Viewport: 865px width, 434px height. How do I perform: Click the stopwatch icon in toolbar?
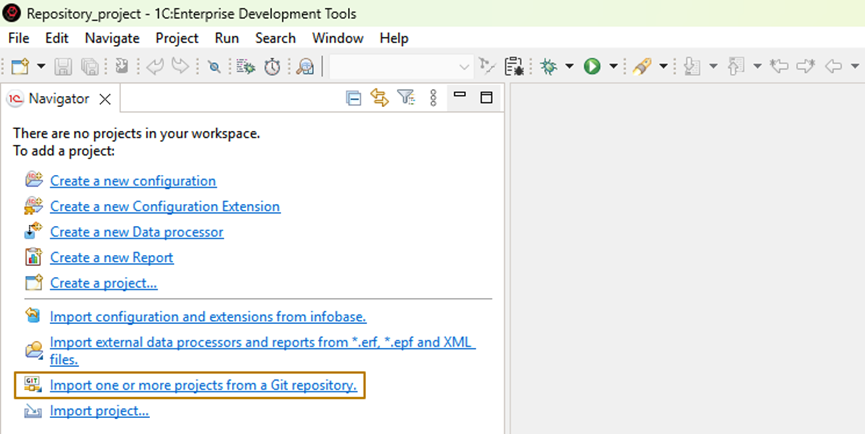pyautogui.click(x=272, y=66)
